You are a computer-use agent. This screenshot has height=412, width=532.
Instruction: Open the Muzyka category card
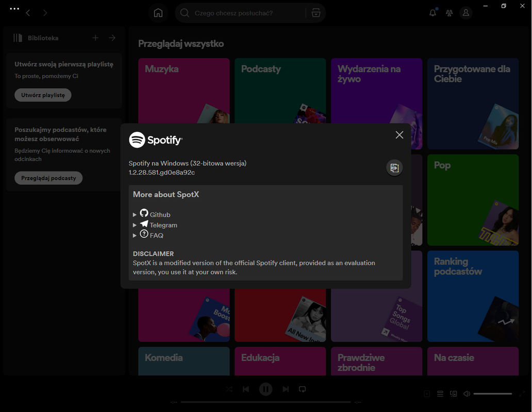coord(184,91)
